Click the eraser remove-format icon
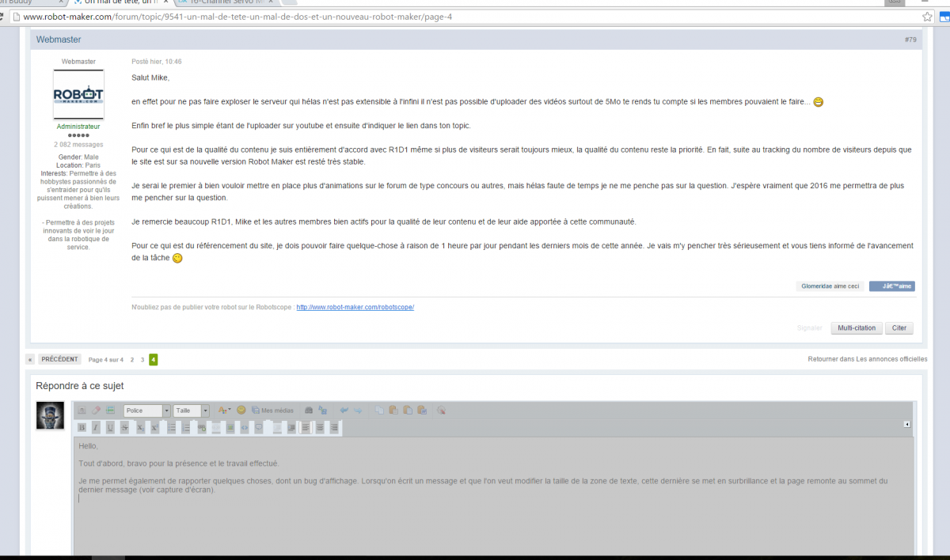The image size is (950, 560). pyautogui.click(x=96, y=411)
